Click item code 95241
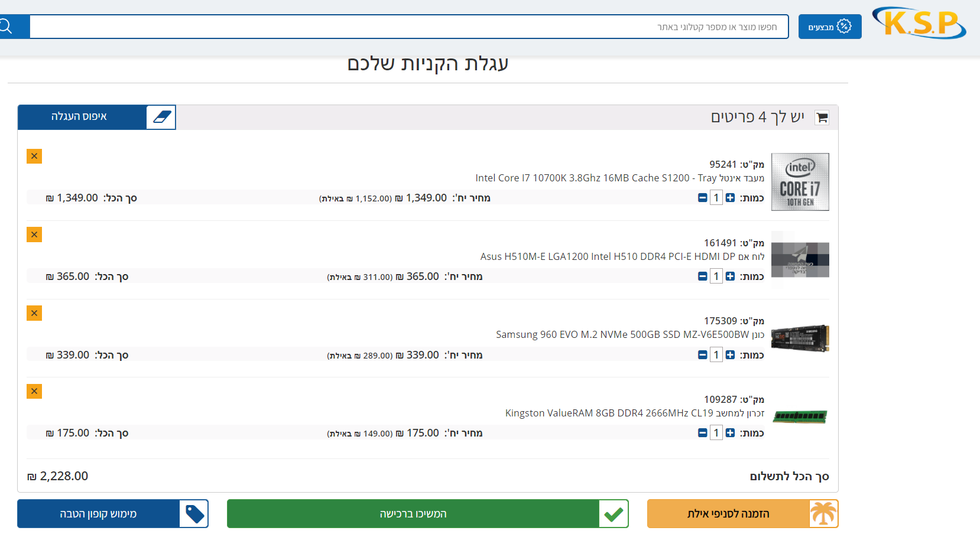980x534 pixels. [x=723, y=164]
